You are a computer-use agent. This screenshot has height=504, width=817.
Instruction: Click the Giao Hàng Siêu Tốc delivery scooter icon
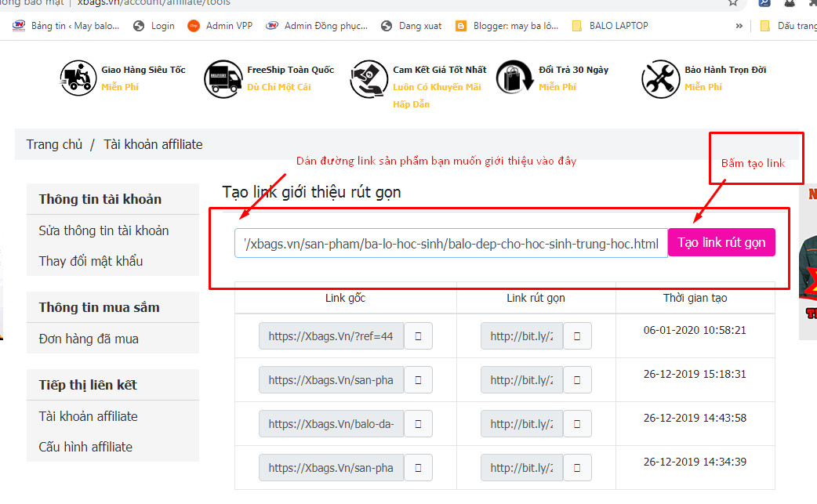click(78, 78)
